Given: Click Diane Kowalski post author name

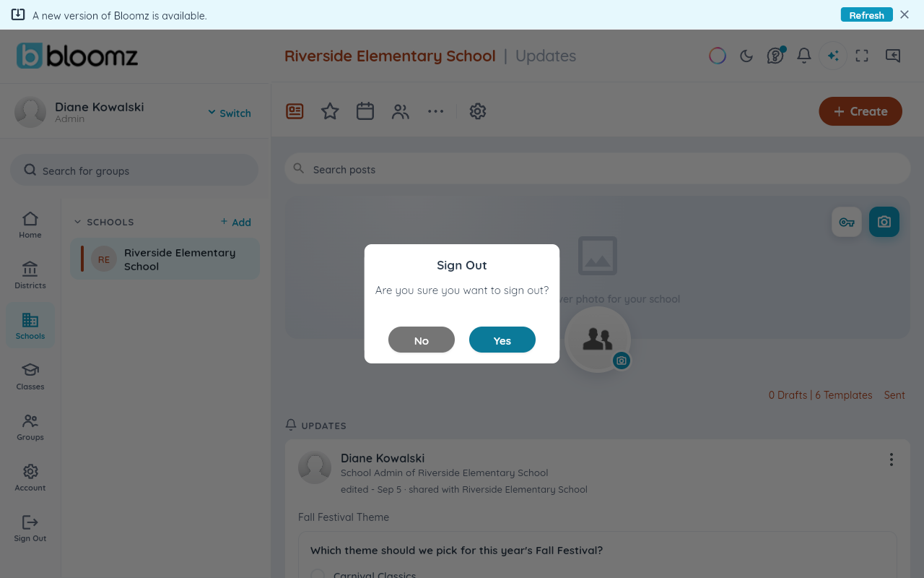Looking at the screenshot, I should 383,458.
